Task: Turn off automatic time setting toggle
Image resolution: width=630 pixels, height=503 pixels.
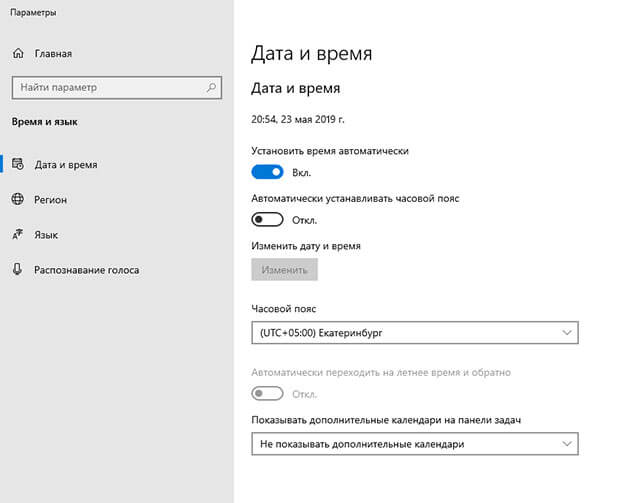Action: [267, 172]
